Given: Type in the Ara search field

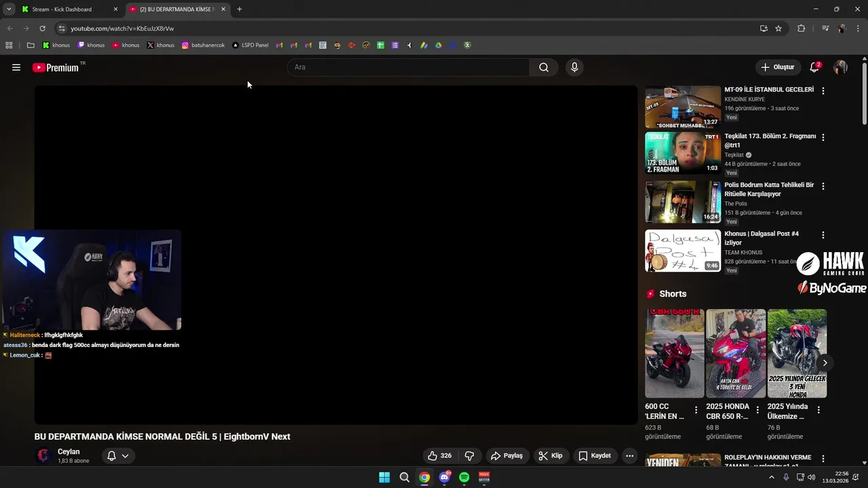Looking at the screenshot, I should pos(409,67).
